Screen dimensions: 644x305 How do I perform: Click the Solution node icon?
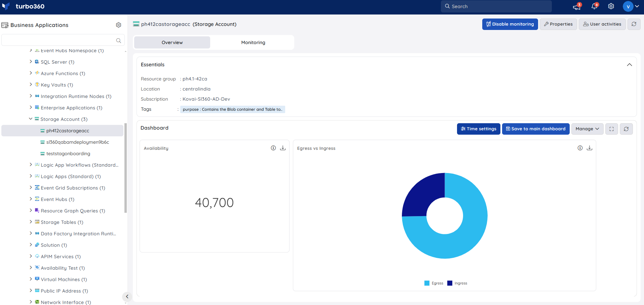pyautogui.click(x=37, y=245)
